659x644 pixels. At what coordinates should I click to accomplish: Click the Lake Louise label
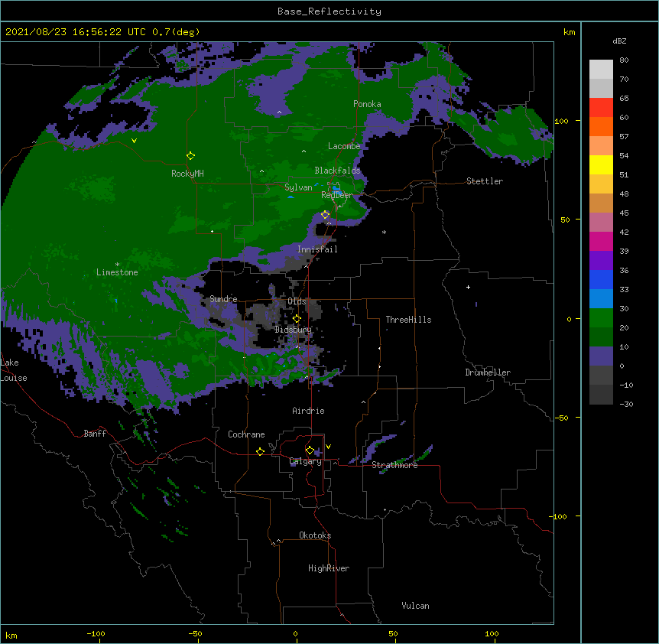pos(12,370)
